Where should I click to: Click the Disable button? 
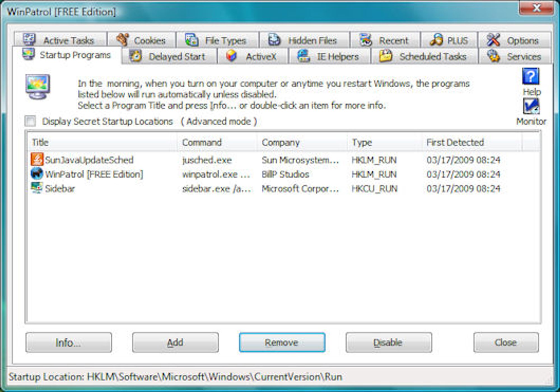pos(389,342)
